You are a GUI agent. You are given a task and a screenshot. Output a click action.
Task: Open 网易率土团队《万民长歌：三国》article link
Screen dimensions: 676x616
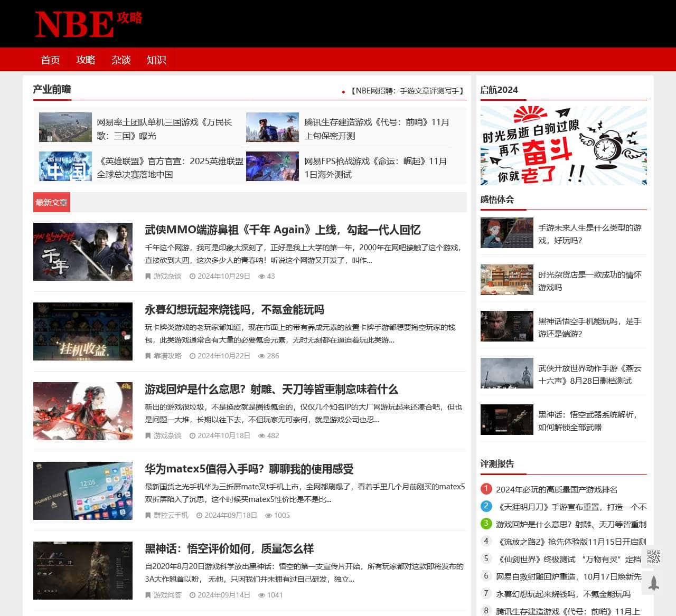pyautogui.click(x=165, y=129)
